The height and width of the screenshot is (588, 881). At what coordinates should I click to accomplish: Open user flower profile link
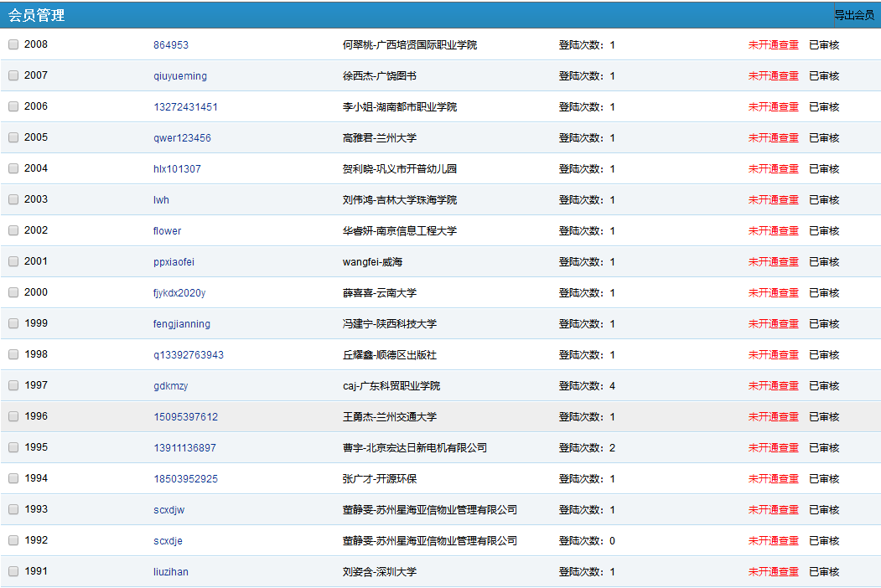coord(167,231)
